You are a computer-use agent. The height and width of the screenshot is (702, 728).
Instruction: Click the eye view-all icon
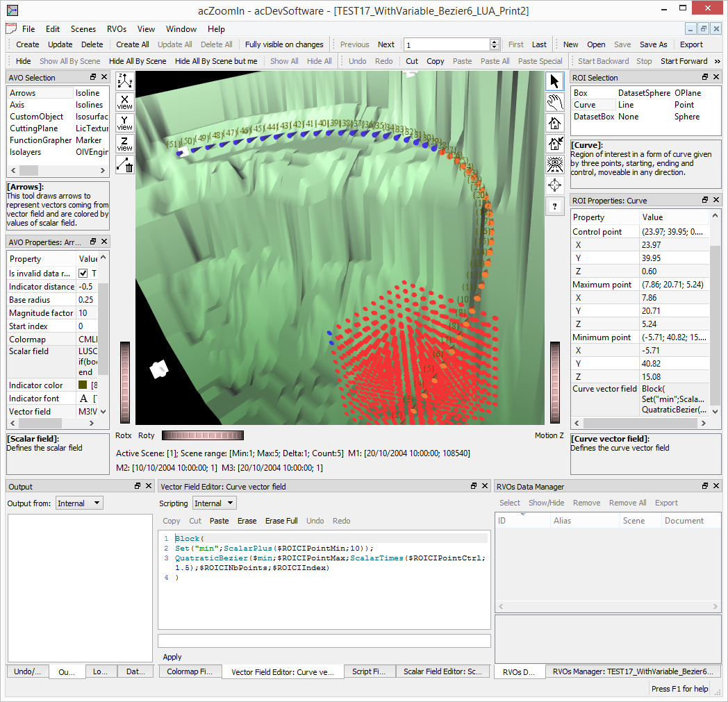(554, 165)
